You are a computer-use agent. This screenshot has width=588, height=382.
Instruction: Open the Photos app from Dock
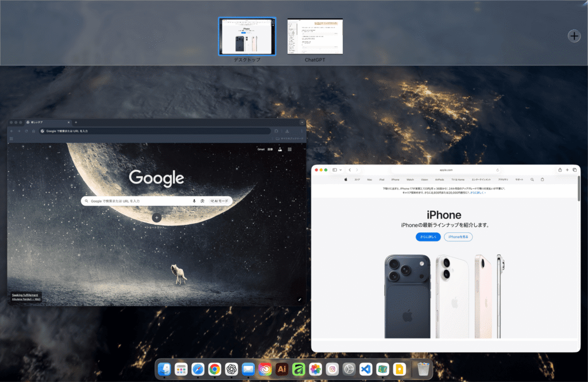coord(315,369)
